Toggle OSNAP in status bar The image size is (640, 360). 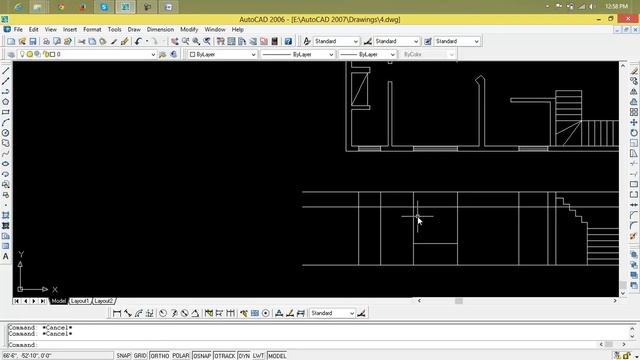click(x=202, y=356)
